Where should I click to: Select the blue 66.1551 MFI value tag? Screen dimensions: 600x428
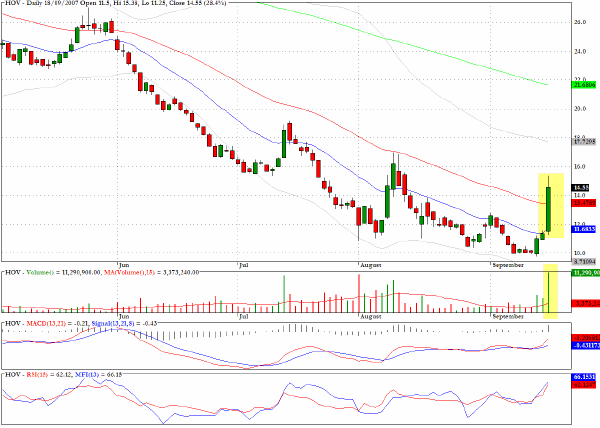(584, 377)
